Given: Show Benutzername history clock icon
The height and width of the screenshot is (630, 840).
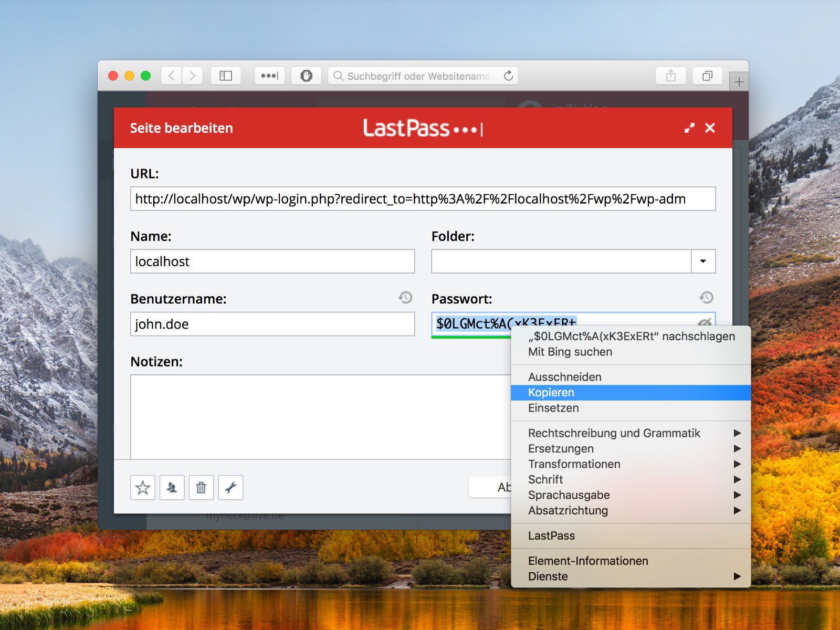Looking at the screenshot, I should pos(405,298).
